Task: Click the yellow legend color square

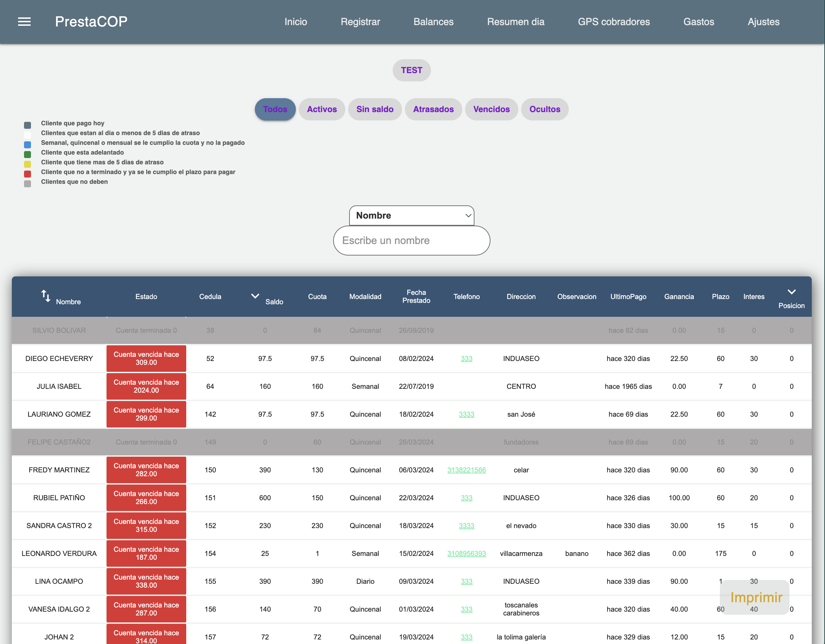Action: 28,164
